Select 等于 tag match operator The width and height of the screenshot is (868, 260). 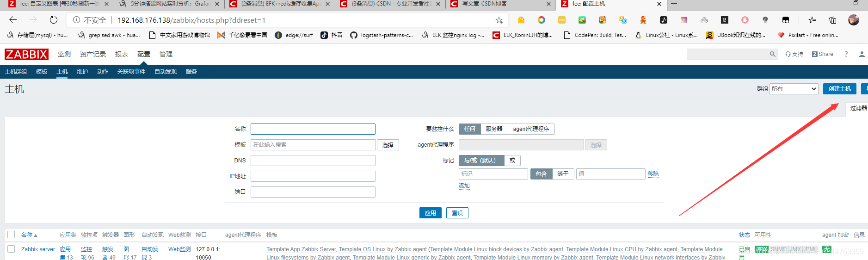coord(563,174)
